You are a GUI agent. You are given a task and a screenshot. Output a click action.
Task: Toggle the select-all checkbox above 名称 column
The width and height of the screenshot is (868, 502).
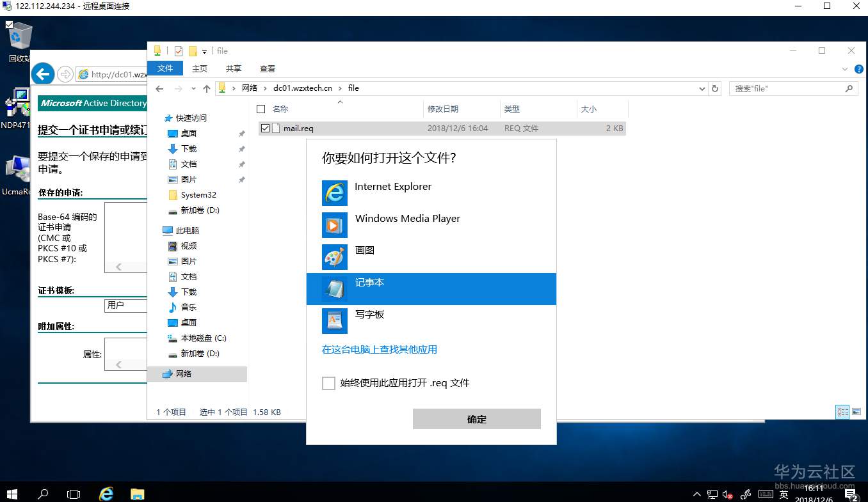(x=261, y=109)
